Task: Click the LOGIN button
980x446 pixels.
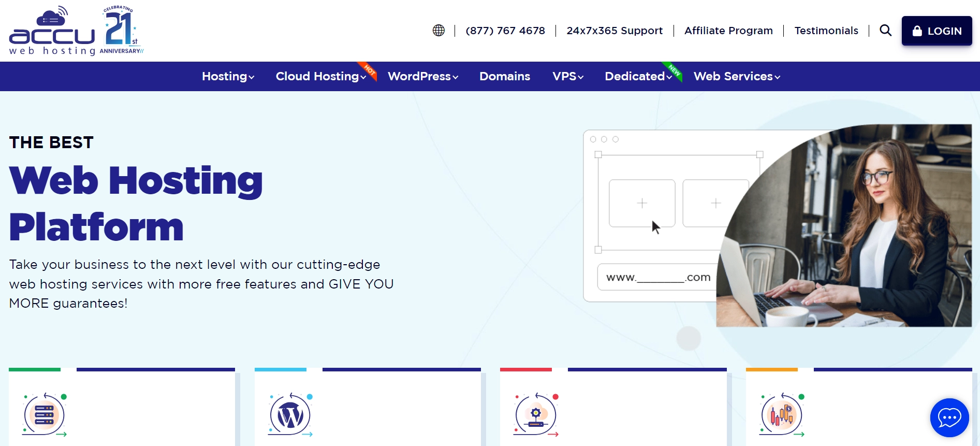Action: 937,31
